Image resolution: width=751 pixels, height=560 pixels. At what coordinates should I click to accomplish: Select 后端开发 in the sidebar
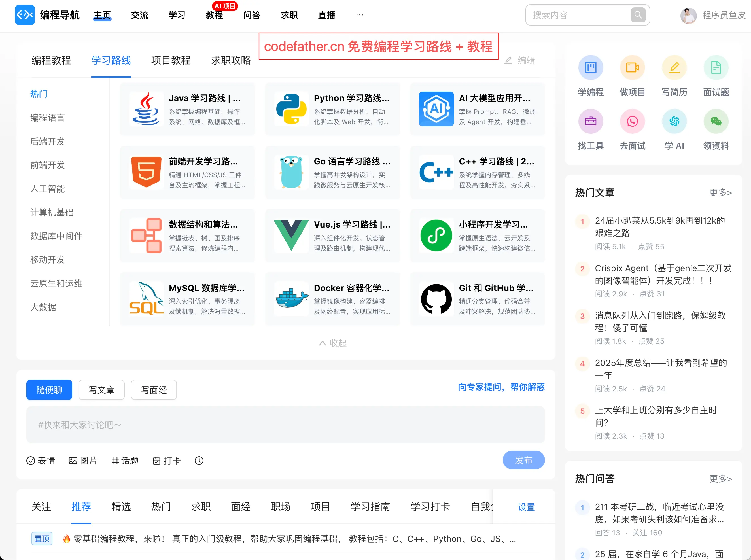pos(47,141)
